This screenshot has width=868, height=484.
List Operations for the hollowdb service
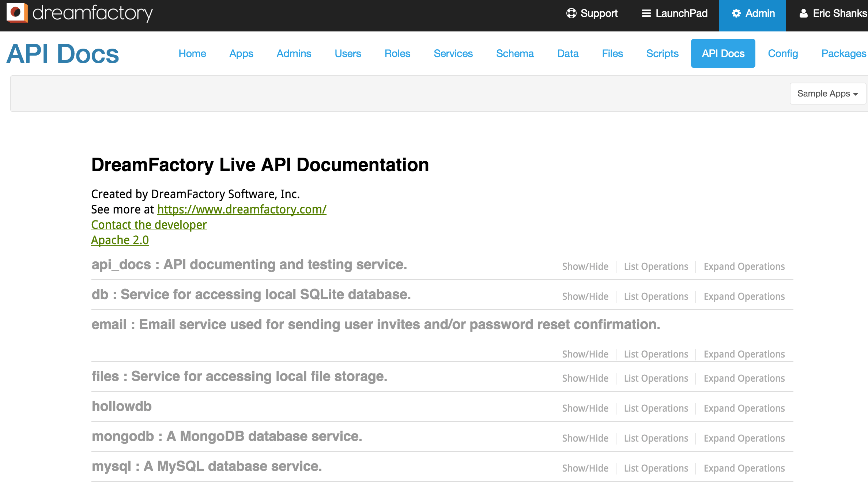point(656,408)
